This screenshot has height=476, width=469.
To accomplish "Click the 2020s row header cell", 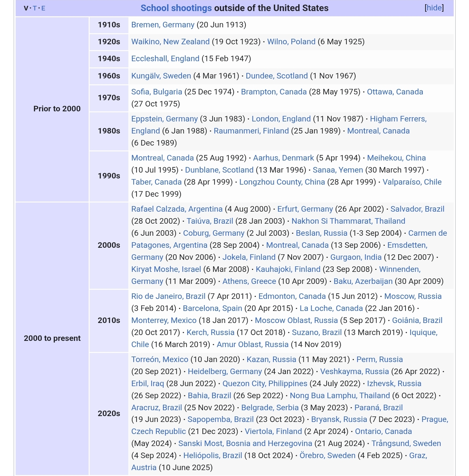I will [109, 413].
